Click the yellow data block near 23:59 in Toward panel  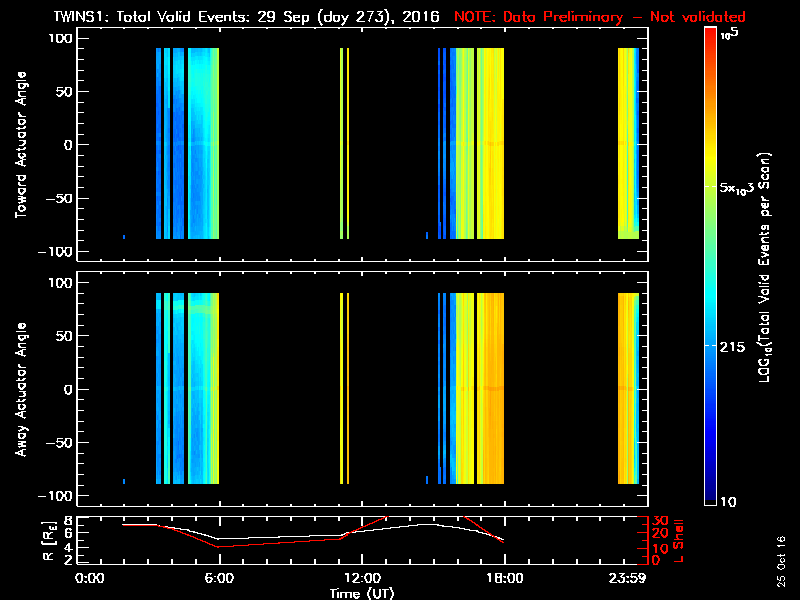[627, 143]
